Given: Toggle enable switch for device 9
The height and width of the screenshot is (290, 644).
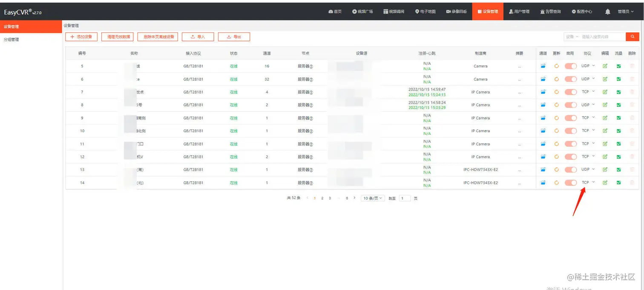Looking at the screenshot, I should coord(571,118).
